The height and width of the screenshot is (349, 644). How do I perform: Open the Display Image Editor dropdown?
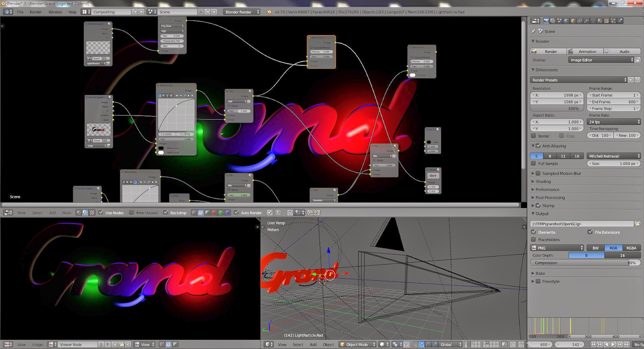pos(601,60)
